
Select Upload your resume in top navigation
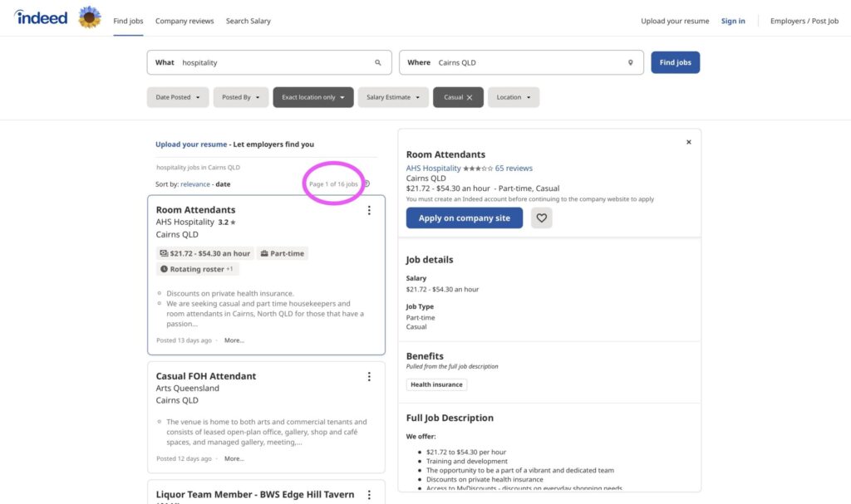click(x=675, y=21)
